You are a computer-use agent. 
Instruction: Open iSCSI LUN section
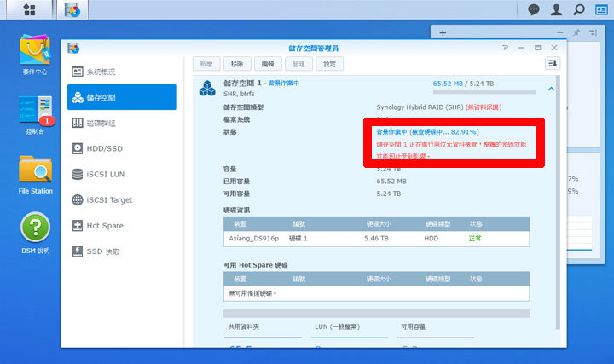point(122,174)
